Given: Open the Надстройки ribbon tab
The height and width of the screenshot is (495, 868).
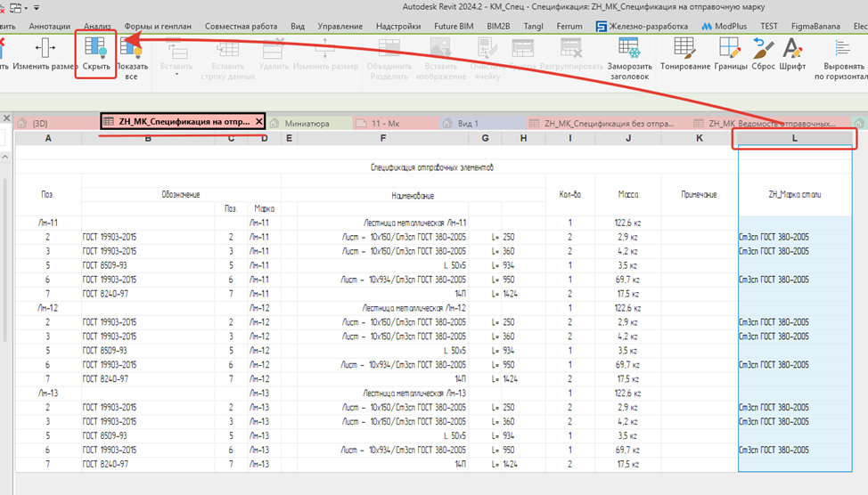Looking at the screenshot, I should click(398, 26).
